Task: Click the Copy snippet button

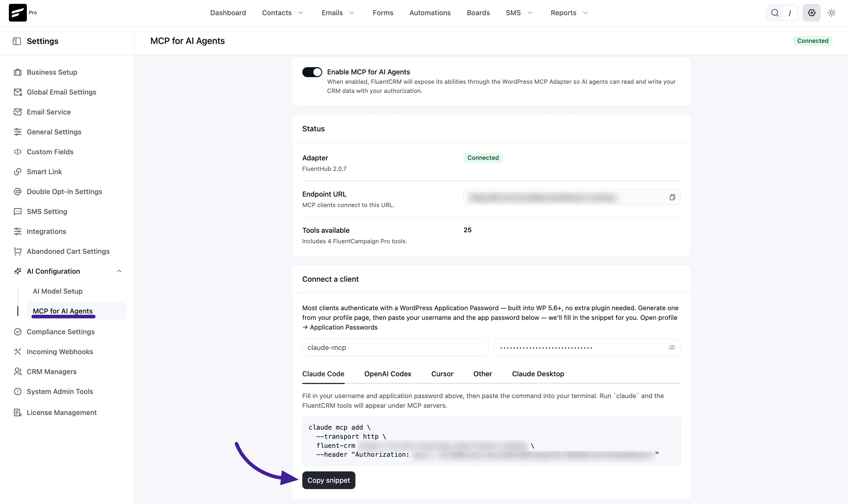Action: 329,480
